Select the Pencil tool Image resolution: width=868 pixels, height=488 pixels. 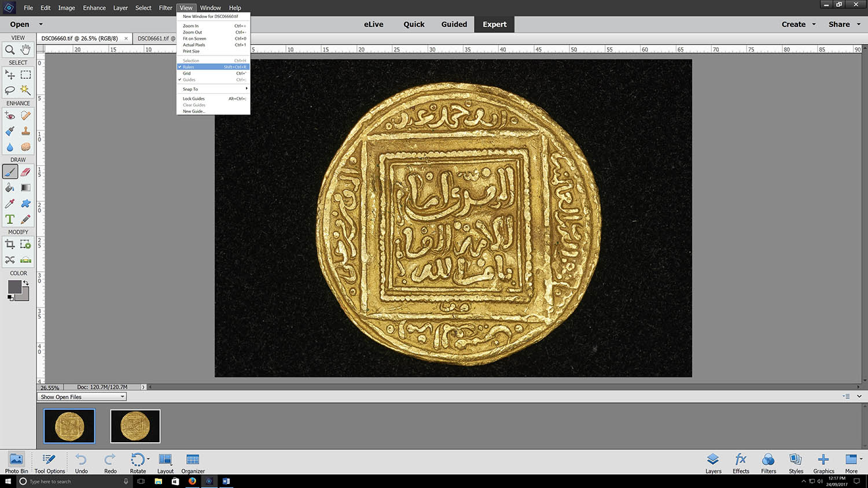[x=25, y=219]
